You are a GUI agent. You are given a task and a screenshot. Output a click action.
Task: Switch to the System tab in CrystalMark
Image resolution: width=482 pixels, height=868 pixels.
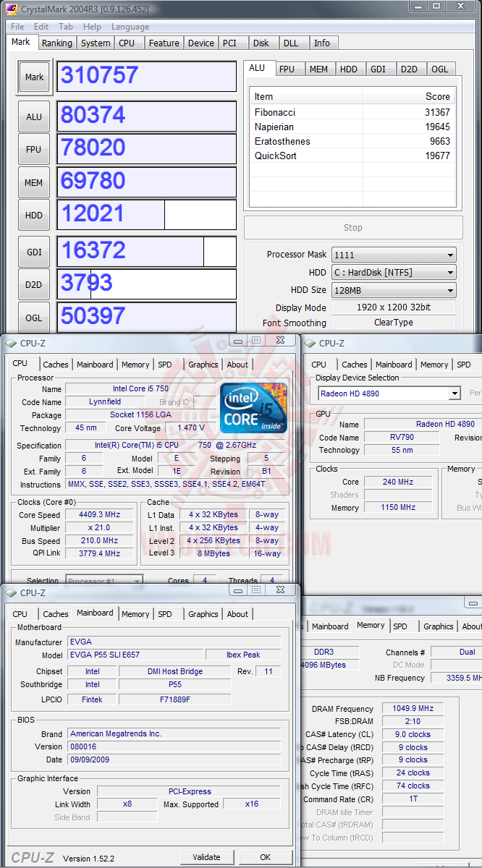pos(96,43)
